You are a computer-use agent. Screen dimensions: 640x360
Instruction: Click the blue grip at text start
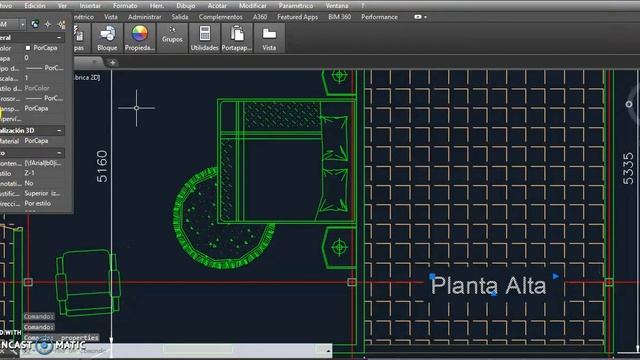coord(432,276)
